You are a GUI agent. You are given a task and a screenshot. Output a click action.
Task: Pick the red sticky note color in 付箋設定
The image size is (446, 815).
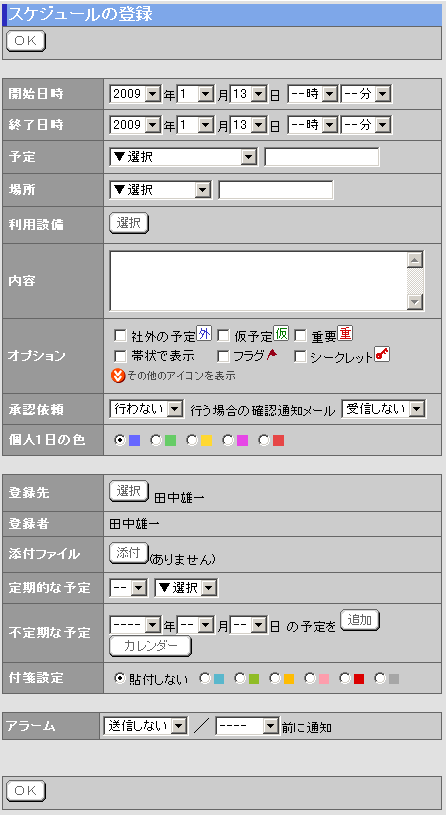point(344,678)
